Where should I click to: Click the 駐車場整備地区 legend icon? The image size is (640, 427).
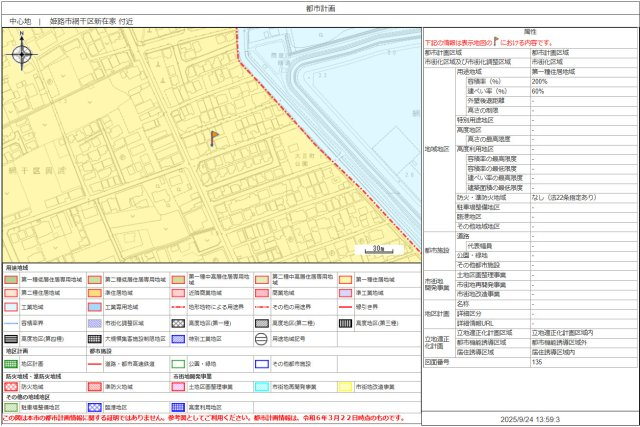[x=11, y=407]
